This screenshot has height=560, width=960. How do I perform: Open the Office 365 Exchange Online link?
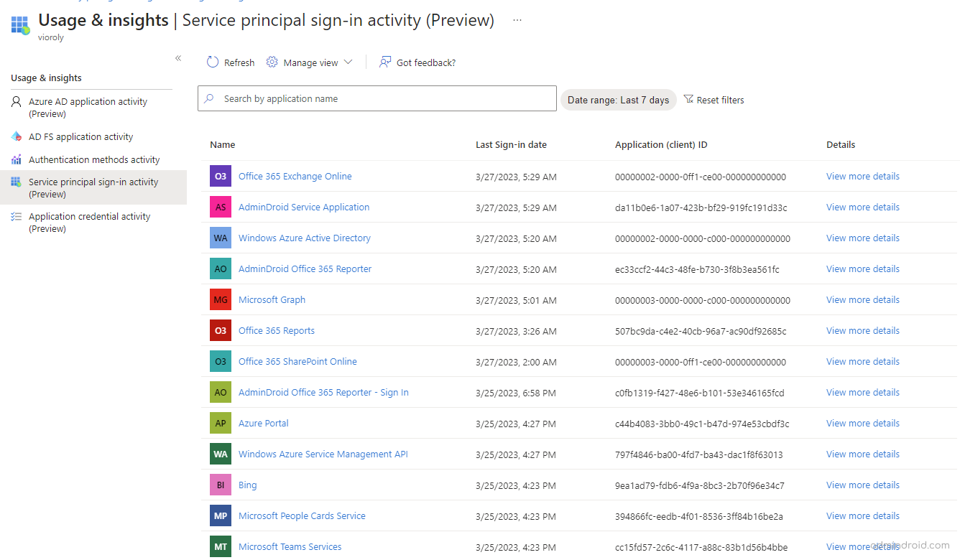click(x=295, y=176)
